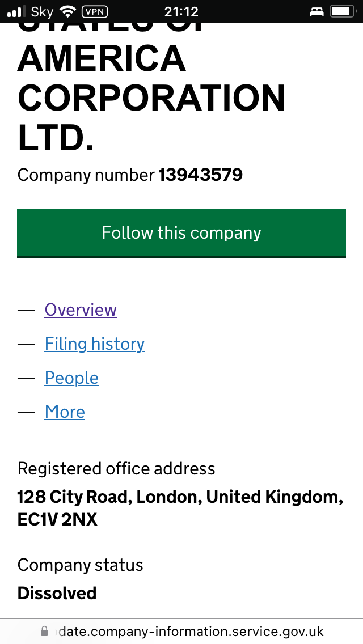Viewport: 363px width, 644px height.
Task: Open the Overview tab link
Action: [81, 310]
